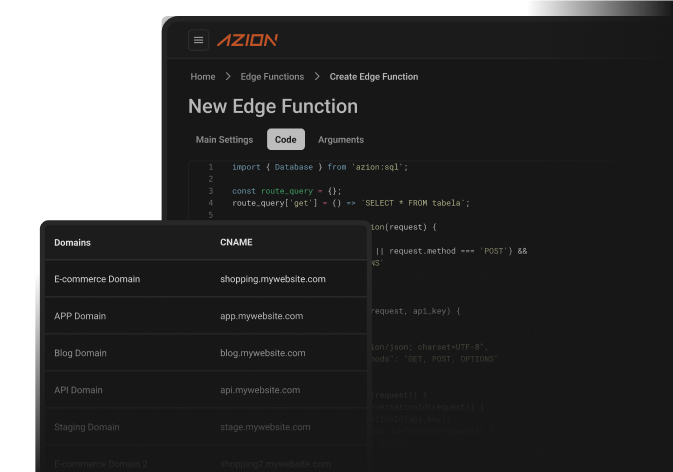Click the app.mywebsite.com CNAME
The image size is (673, 472).
pos(261,316)
